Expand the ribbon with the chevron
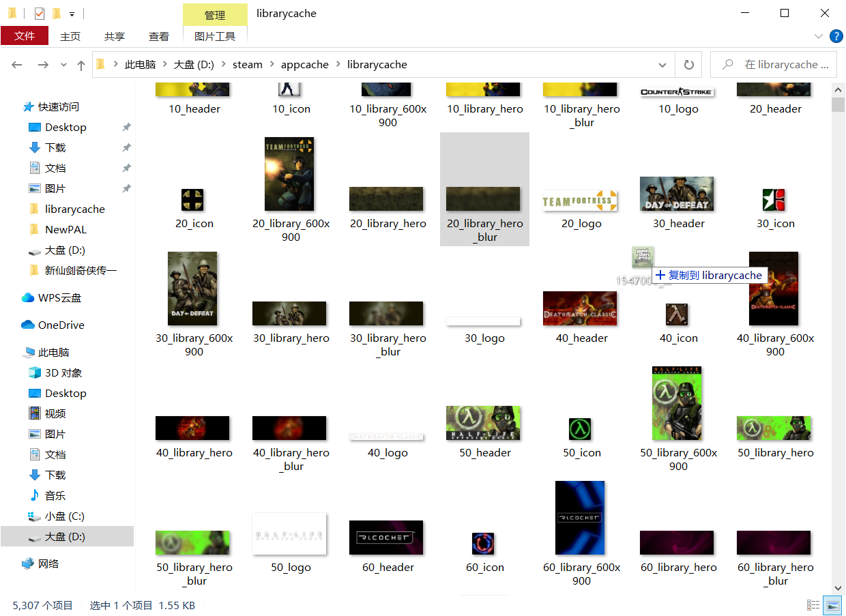Screen dimensions: 846x616 click(819, 36)
